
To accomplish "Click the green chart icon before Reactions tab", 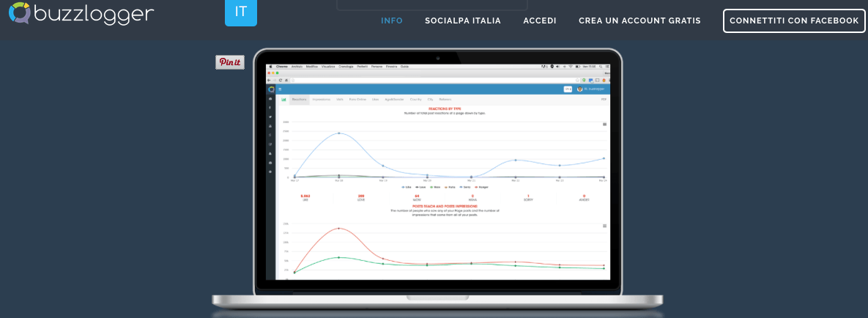I will coord(283,100).
